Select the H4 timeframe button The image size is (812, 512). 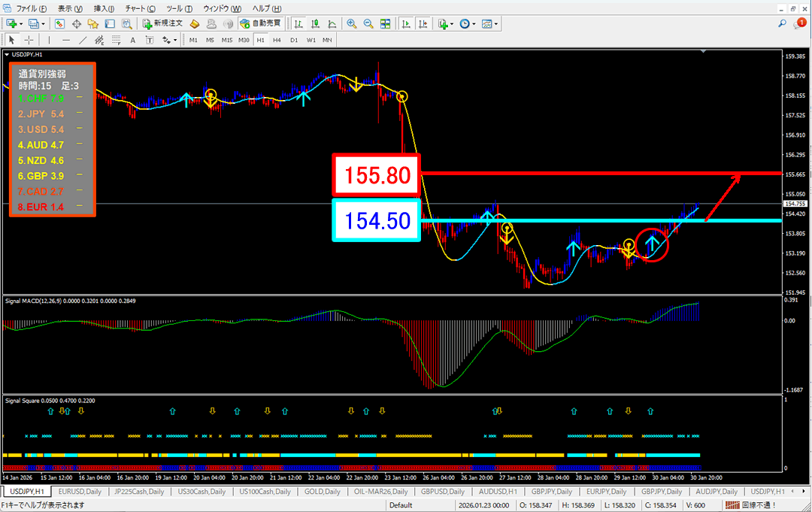coord(277,40)
